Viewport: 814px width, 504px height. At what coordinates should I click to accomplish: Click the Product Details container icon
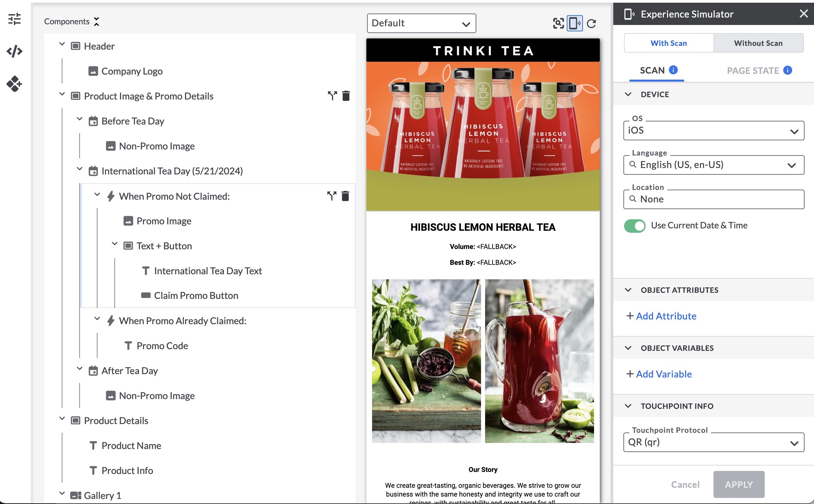[x=76, y=421]
